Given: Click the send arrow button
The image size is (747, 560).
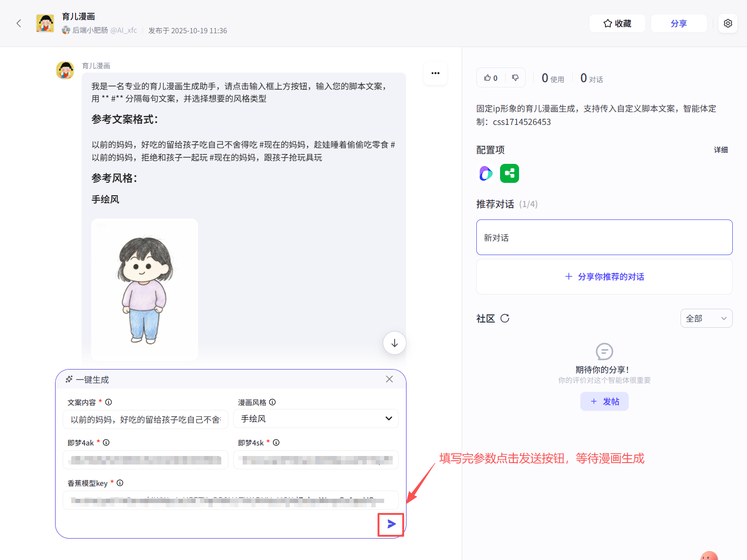Looking at the screenshot, I should 391,524.
